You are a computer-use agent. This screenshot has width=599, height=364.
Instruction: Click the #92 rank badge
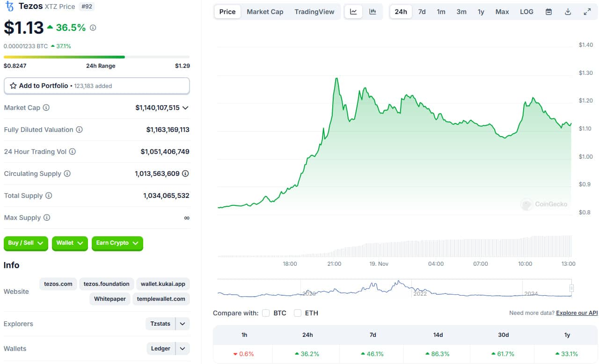pos(87,7)
